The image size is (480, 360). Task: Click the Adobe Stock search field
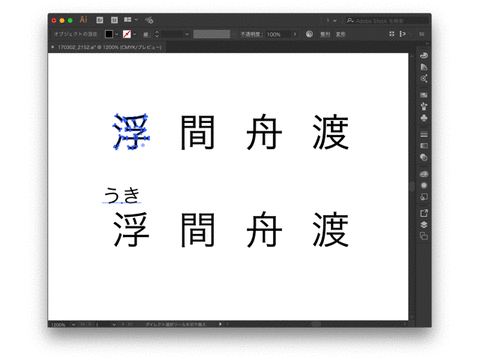click(x=387, y=21)
